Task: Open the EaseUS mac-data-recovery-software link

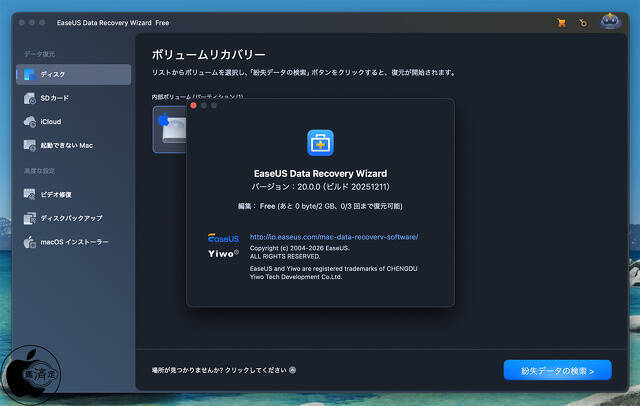Action: (x=333, y=237)
